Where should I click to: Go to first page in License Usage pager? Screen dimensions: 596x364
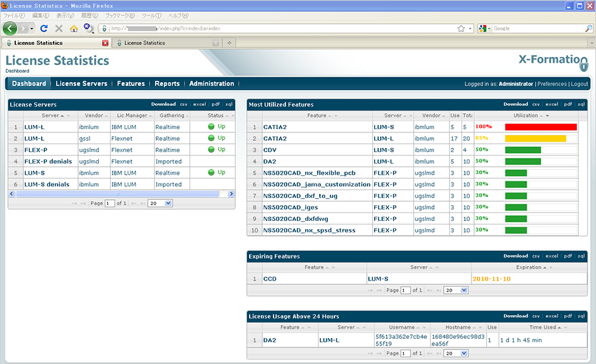click(370, 353)
